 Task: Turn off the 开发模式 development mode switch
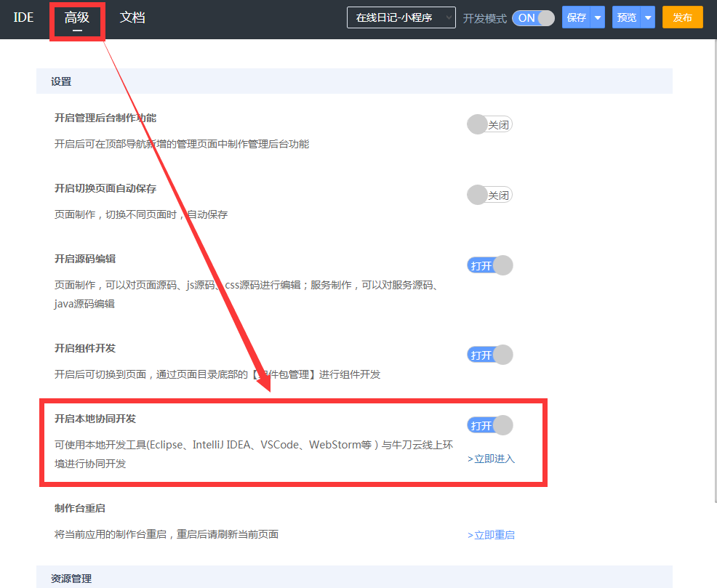533,17
